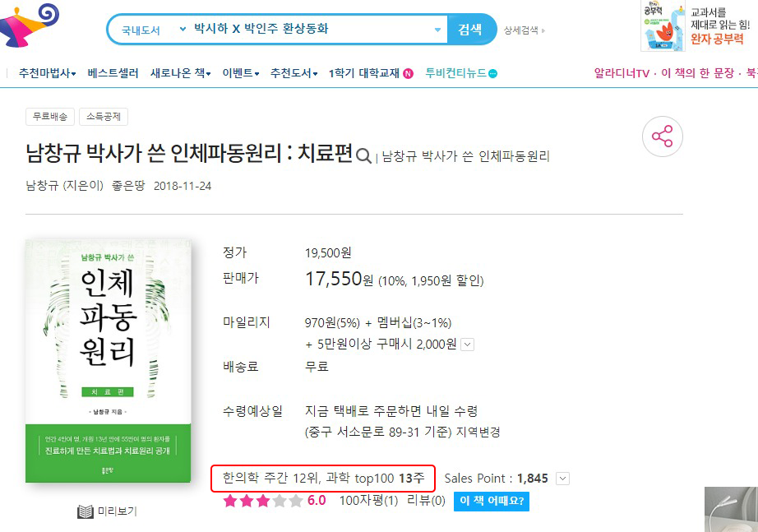Open the 추천마법사 menu
Image resolution: width=758 pixels, height=532 pixels.
tap(47, 73)
